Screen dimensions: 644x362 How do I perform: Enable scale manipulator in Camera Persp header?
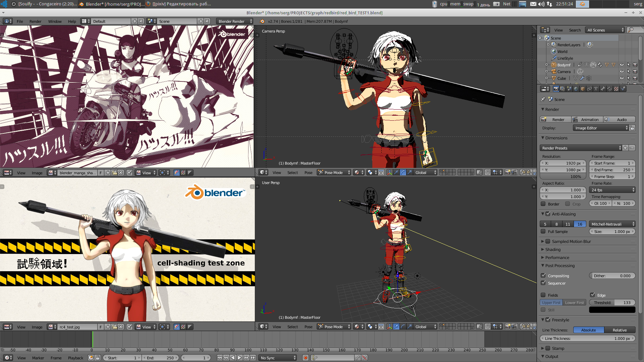click(410, 172)
